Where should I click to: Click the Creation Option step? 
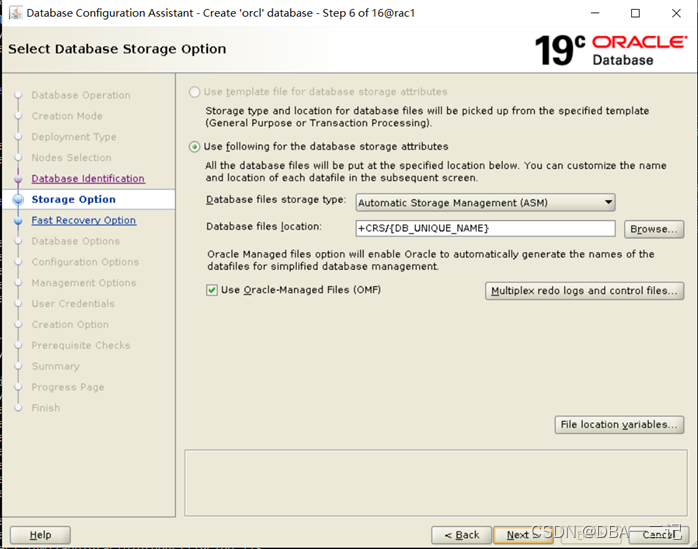pos(70,325)
